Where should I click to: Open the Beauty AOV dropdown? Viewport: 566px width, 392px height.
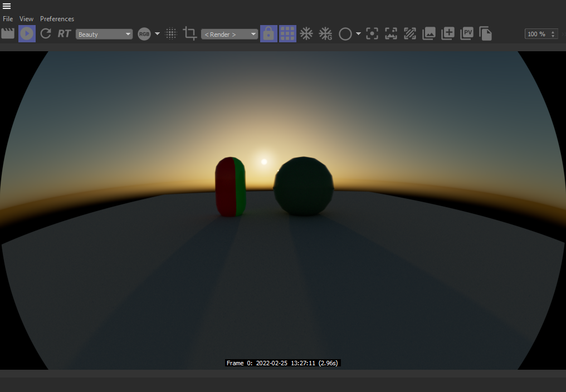pos(104,34)
